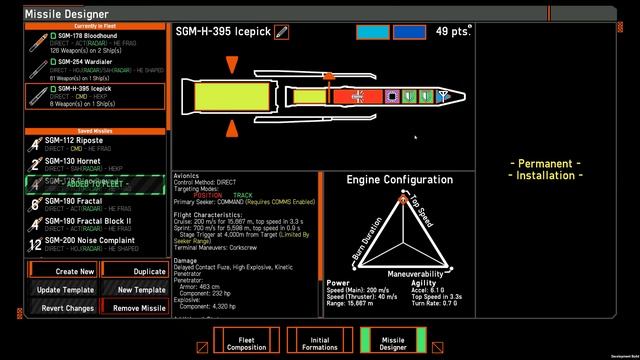The height and width of the screenshot is (360, 640).
Task: Switch to the Initial Formations tab
Action: click(320, 340)
